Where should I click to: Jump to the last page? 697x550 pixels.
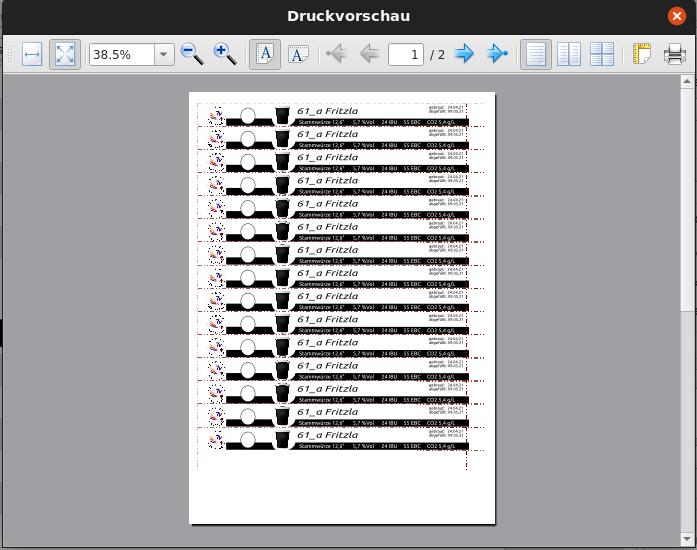pos(497,54)
